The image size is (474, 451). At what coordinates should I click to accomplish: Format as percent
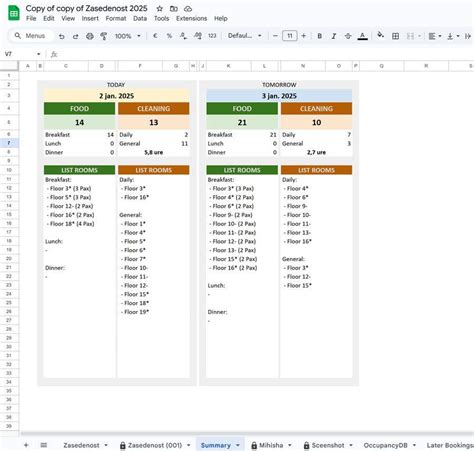tap(169, 36)
